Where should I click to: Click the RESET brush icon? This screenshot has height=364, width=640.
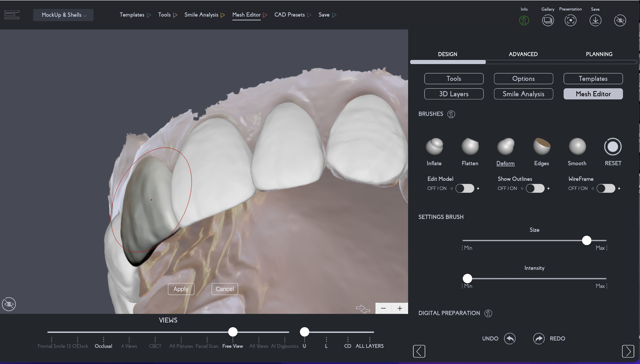613,147
